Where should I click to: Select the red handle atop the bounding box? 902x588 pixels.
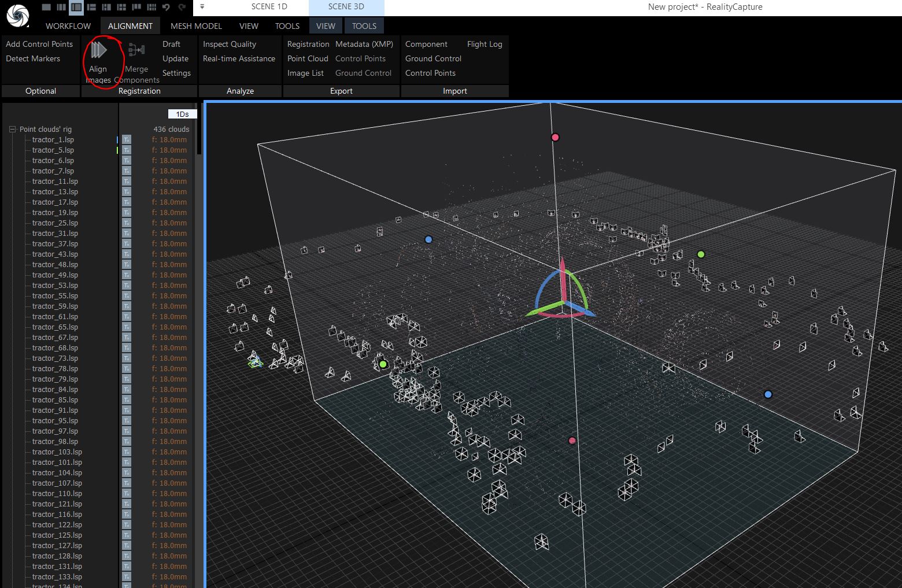pyautogui.click(x=555, y=137)
